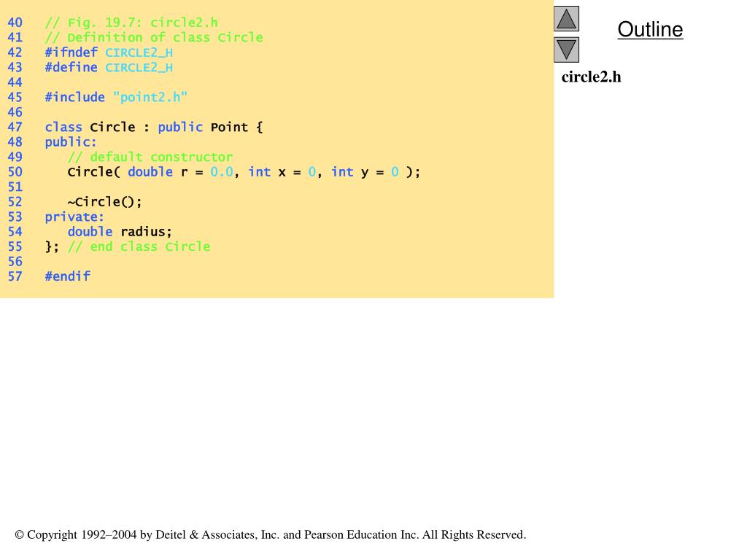The width and height of the screenshot is (747, 560).
Task: Click the '// end class Circle' comment
Action: [x=139, y=246]
